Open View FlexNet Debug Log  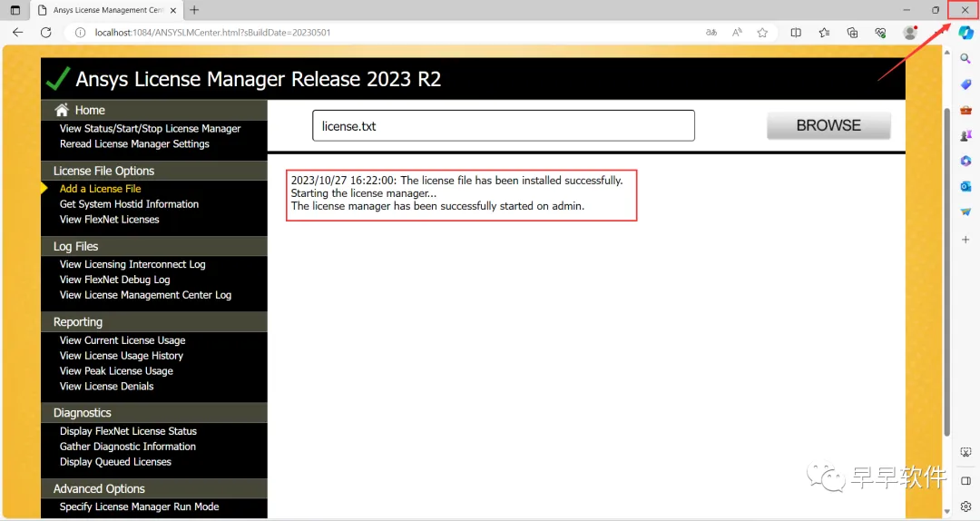(x=114, y=280)
